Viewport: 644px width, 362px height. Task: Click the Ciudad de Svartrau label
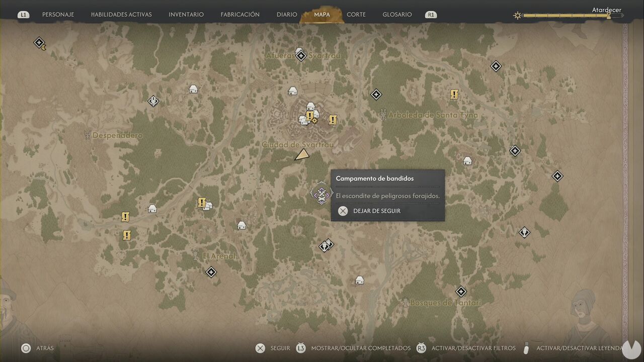coord(298,145)
